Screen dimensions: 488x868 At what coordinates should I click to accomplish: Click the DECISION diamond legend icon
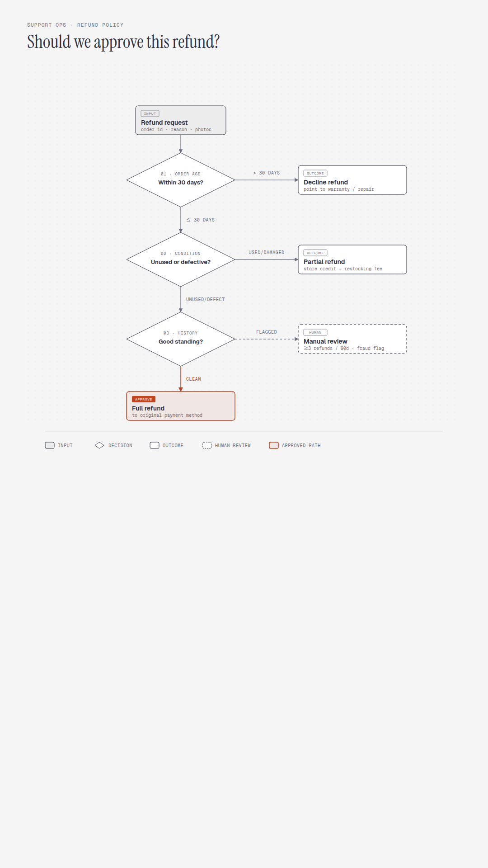point(99,445)
